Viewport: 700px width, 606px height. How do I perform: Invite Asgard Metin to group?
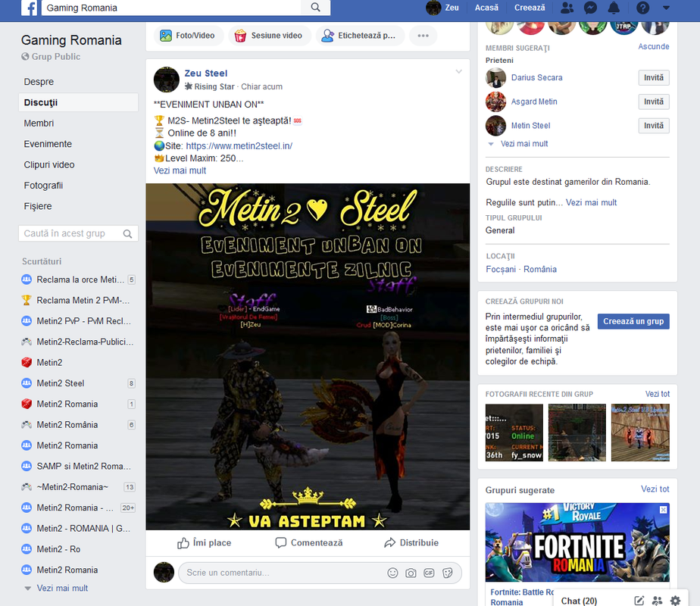coord(654,102)
